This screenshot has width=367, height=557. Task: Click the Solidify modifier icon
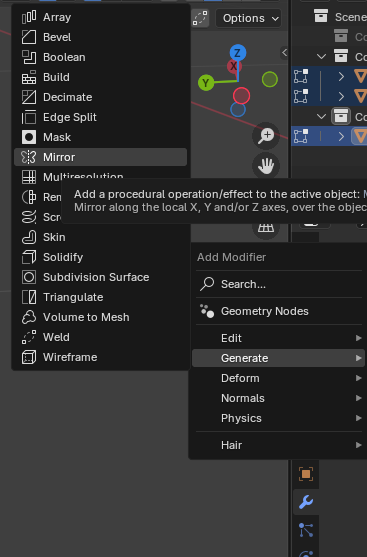29,257
